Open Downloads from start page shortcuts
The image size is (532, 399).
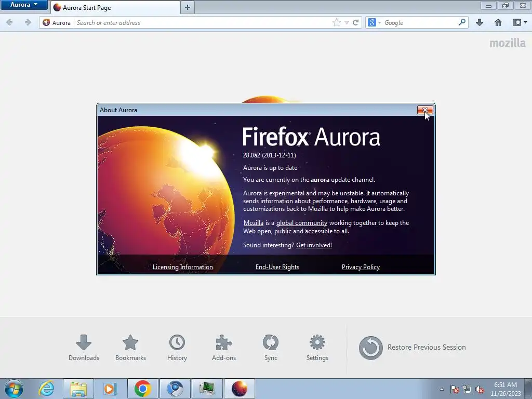84,348
